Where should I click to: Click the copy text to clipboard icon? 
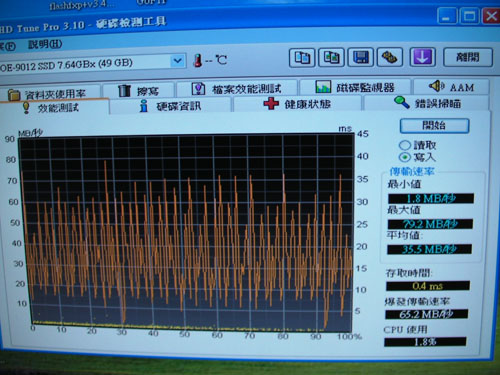pyautogui.click(x=302, y=58)
